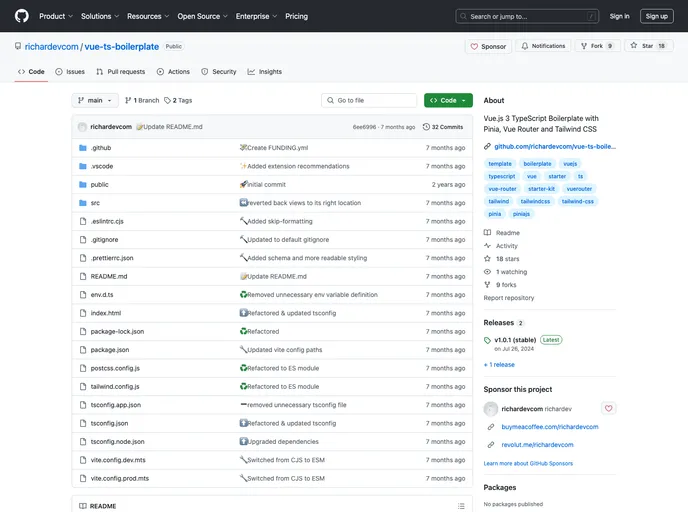Open the README outline icon

(x=461, y=506)
